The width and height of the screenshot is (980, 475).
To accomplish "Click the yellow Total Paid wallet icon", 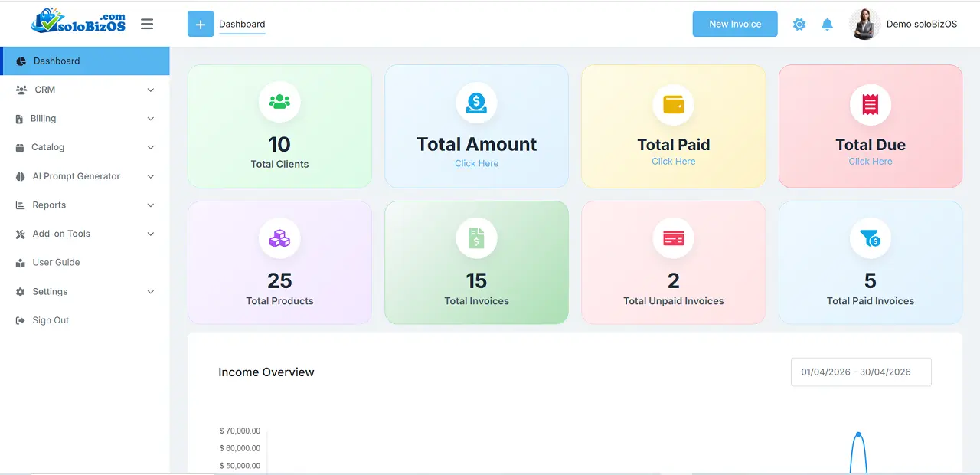I will [x=674, y=105].
